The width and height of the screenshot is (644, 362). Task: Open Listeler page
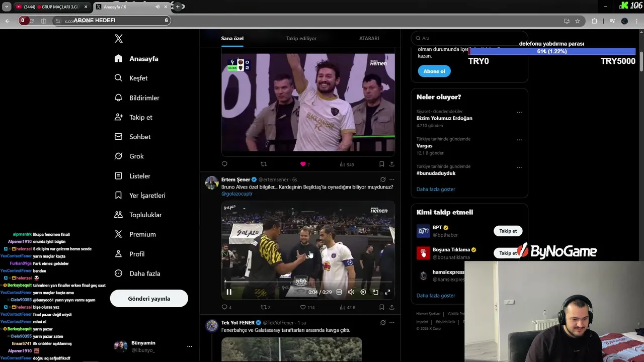(132, 176)
